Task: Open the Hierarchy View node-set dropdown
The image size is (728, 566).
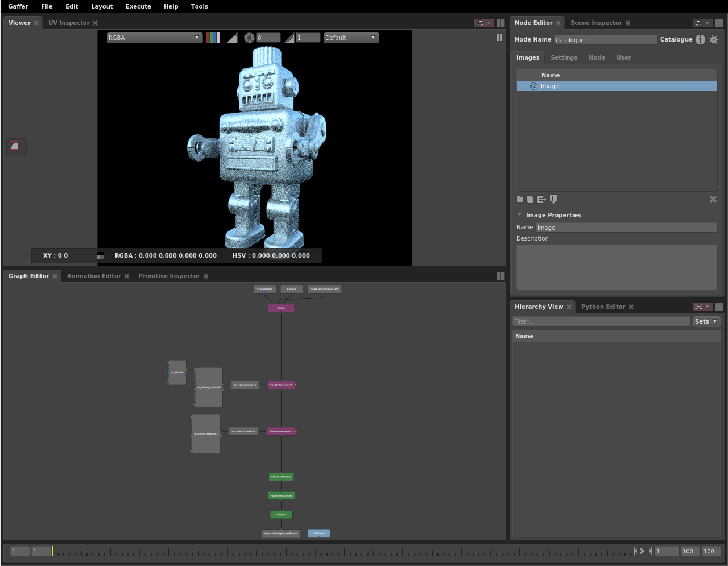Action: tap(702, 307)
